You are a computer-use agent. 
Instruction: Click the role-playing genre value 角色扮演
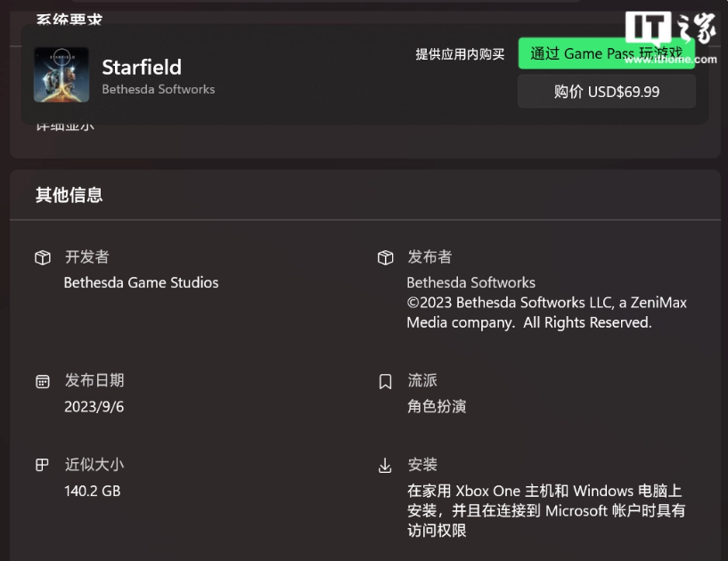point(437,406)
